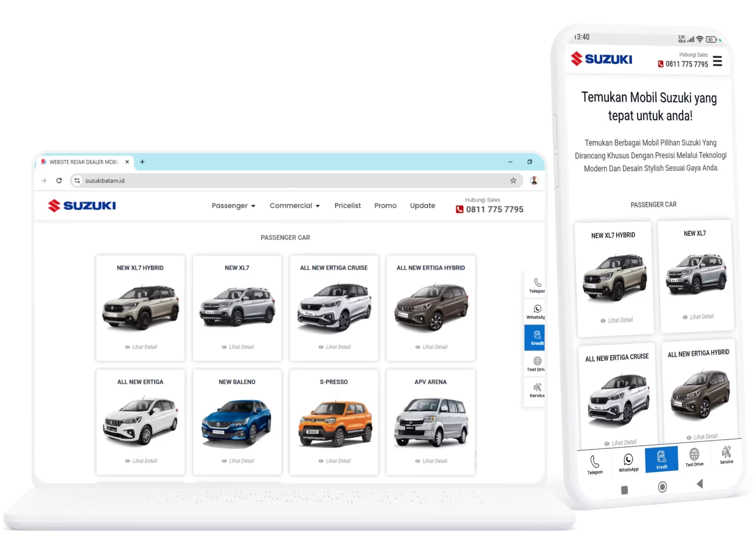This screenshot has height=548, width=756.
Task: Open silver APV ARENA car image
Action: pyautogui.click(x=431, y=422)
